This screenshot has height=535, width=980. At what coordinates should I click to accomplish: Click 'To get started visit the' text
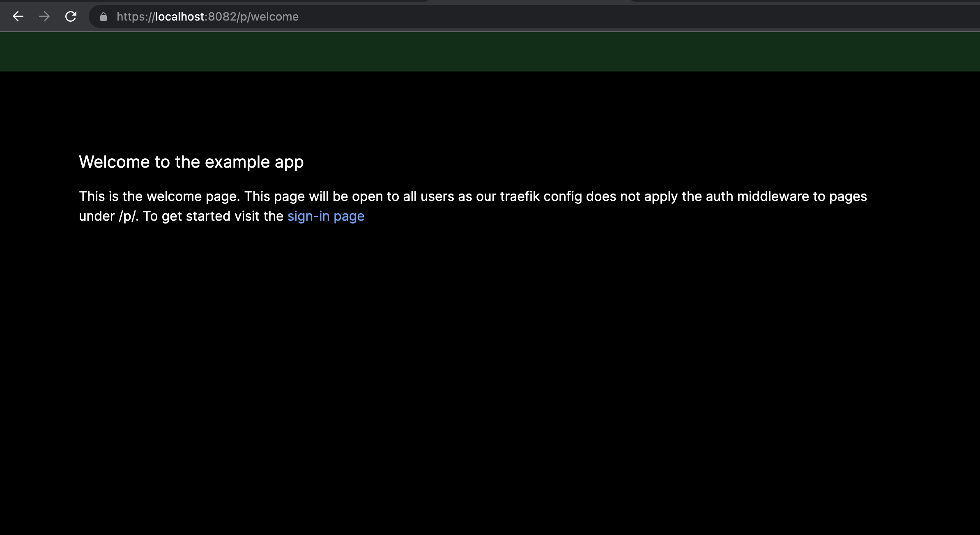point(213,216)
